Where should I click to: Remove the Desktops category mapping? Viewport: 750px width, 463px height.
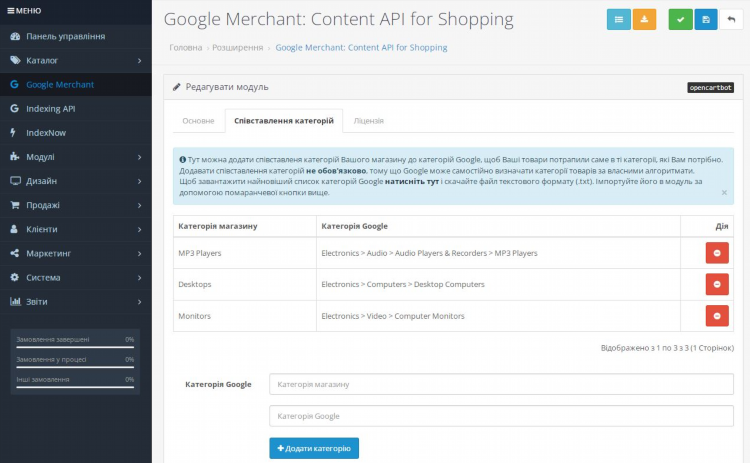click(x=717, y=284)
